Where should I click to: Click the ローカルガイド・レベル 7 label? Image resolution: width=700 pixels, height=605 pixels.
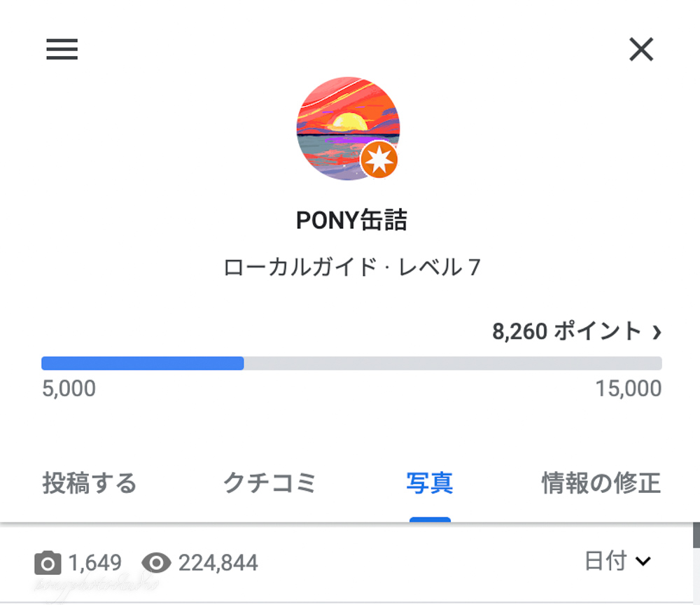tap(352, 267)
